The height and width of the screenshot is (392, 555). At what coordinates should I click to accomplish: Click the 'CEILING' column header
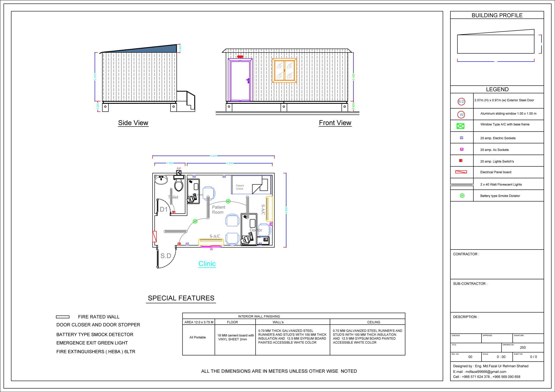tap(374, 322)
